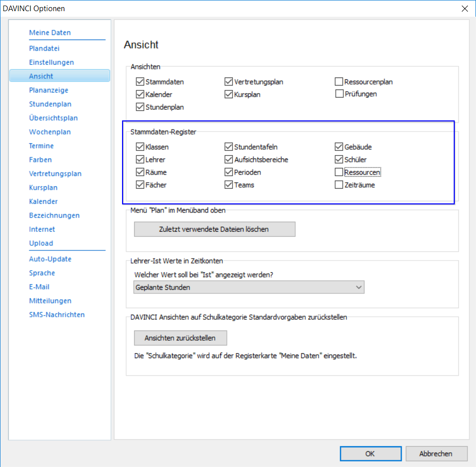
Task: Open Übersichtsplan settings
Action: pos(54,118)
